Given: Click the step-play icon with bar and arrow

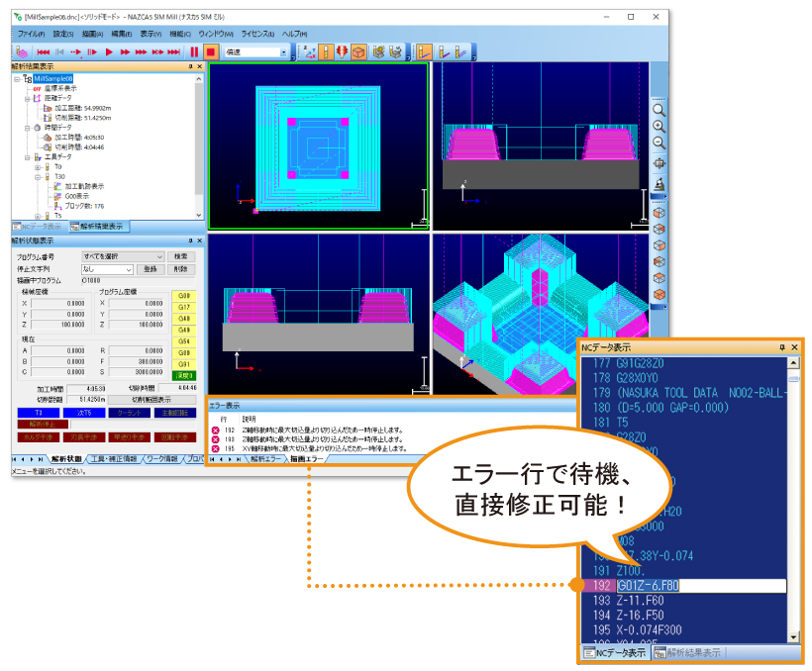Looking at the screenshot, I should 92,52.
